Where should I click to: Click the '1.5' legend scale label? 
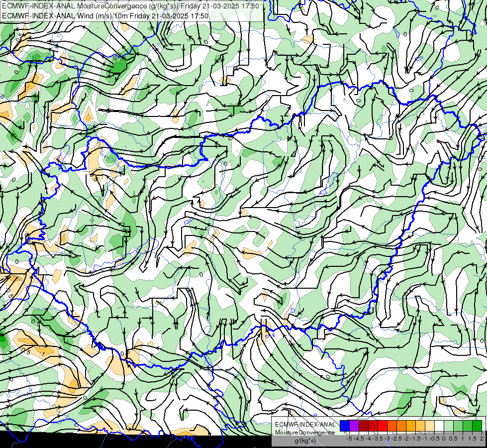point(472,439)
